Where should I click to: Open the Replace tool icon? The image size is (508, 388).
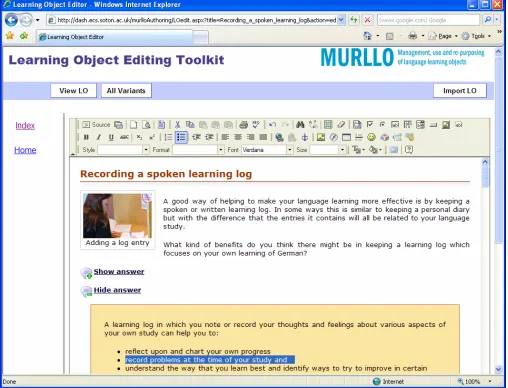(x=313, y=125)
